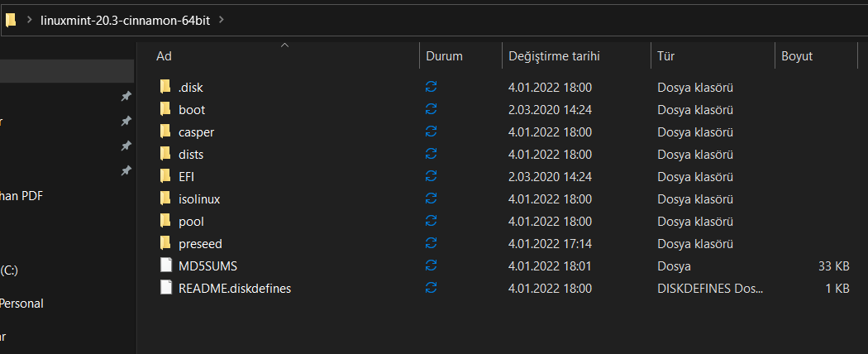This screenshot has width=868, height=354.
Task: Click the Tür column header
Action: [x=665, y=56]
